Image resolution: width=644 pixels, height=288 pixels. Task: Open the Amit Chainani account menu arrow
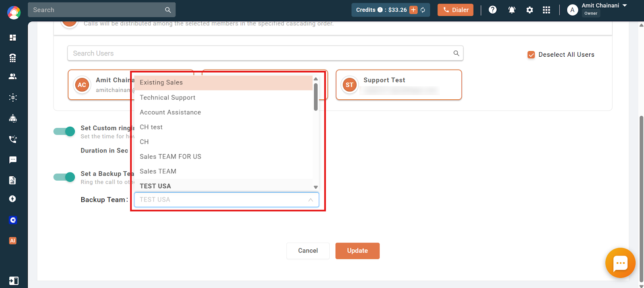point(625,6)
